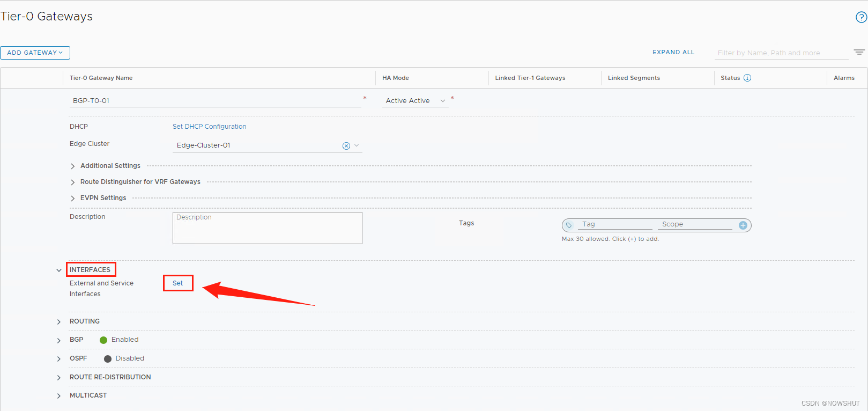The image size is (868, 411).
Task: Click the Linked Segments column header
Action: point(634,78)
